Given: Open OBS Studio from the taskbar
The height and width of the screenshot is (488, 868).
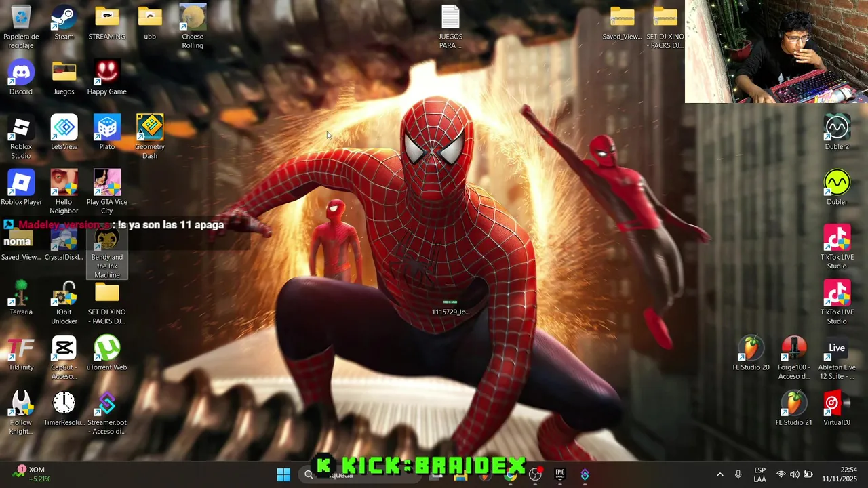Looking at the screenshot, I should click(x=535, y=474).
